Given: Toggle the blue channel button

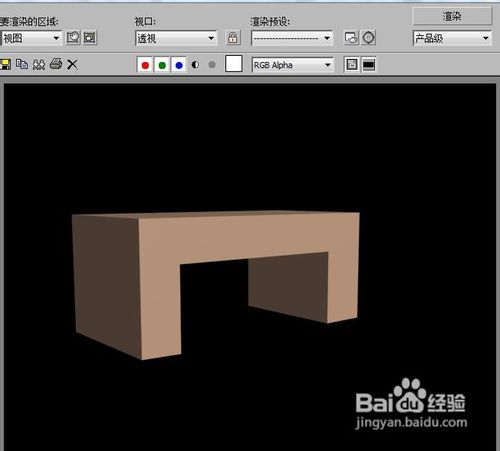Looking at the screenshot, I should click(179, 65).
